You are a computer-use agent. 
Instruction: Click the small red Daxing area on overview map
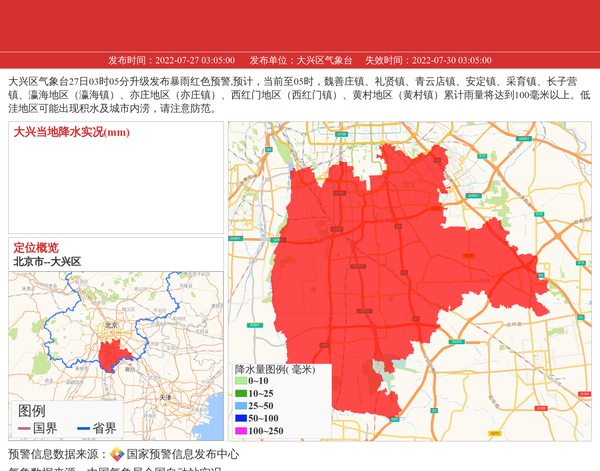click(111, 353)
